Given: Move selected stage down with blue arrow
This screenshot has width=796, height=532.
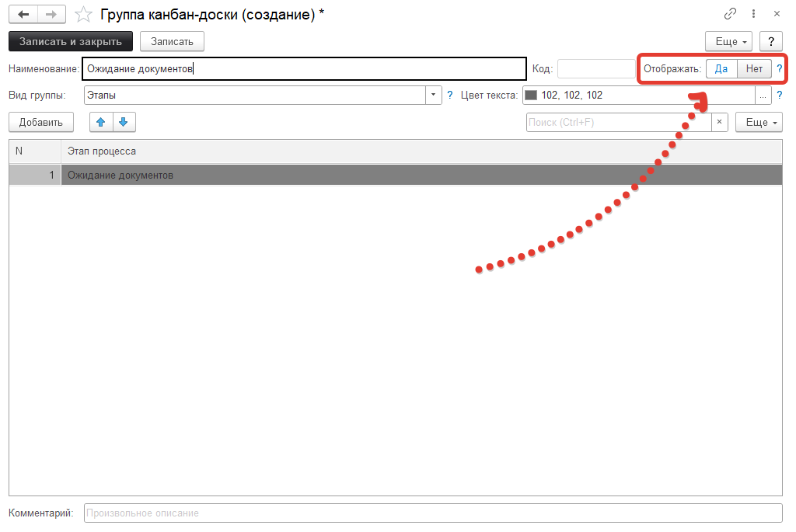Looking at the screenshot, I should [124, 122].
